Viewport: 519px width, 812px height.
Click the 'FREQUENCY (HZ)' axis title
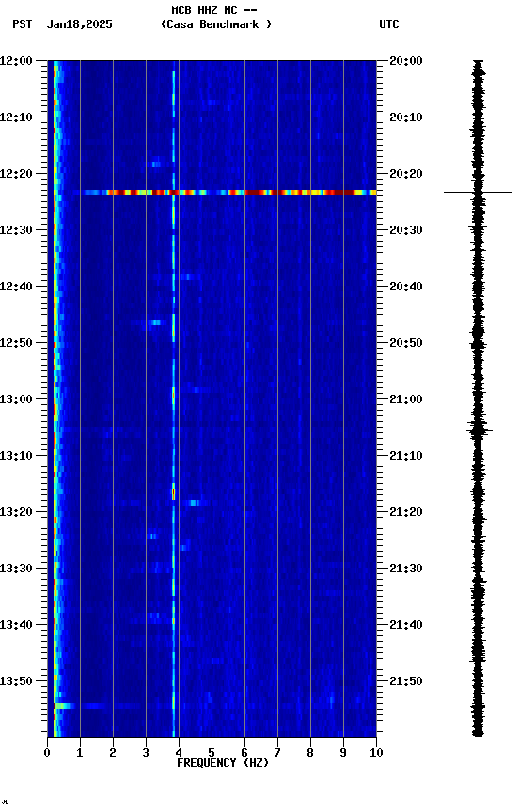pyautogui.click(x=223, y=763)
